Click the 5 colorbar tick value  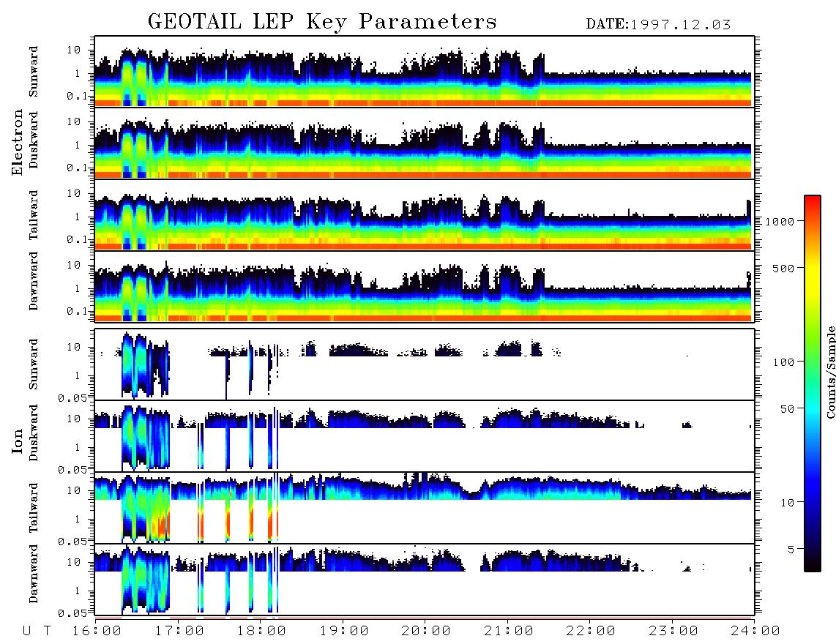pyautogui.click(x=791, y=549)
